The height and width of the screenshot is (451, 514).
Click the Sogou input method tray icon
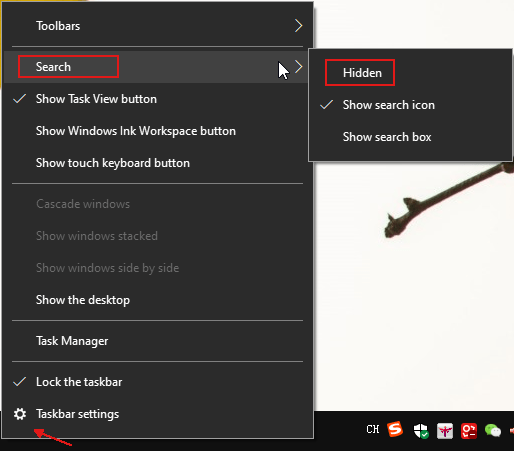(x=395, y=430)
